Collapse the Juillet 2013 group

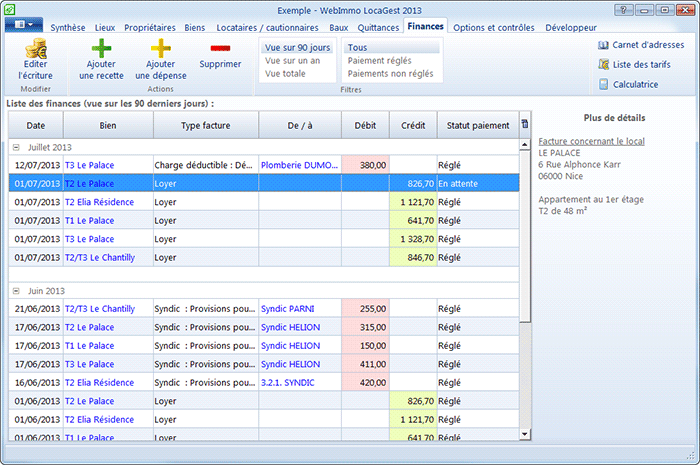(x=17, y=147)
